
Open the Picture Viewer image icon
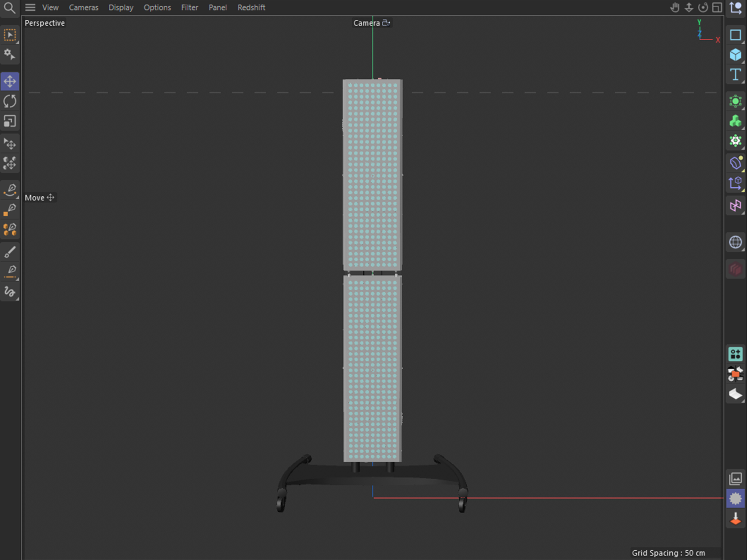coord(735,479)
